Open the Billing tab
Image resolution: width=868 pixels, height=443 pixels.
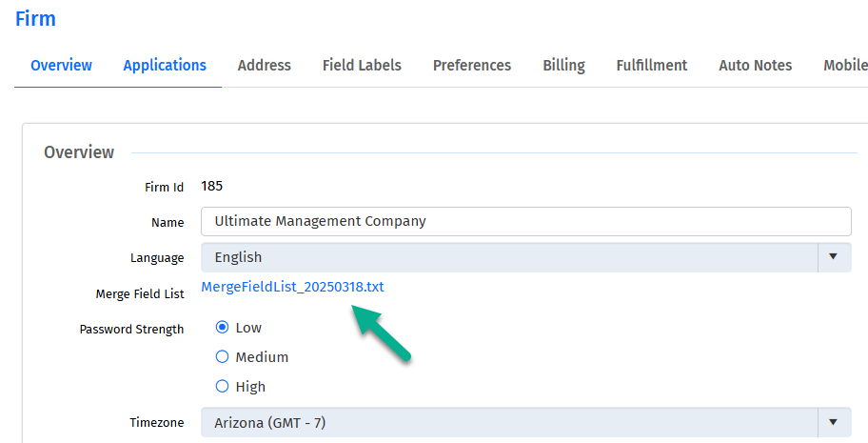(563, 66)
